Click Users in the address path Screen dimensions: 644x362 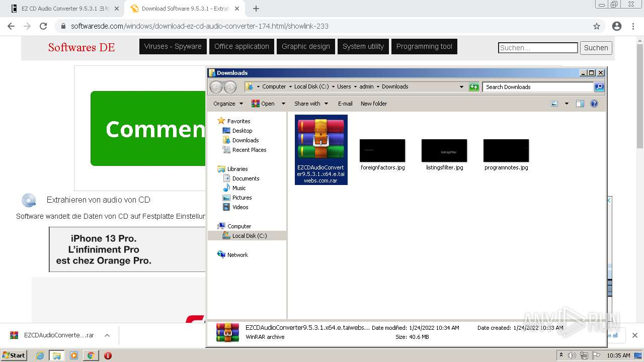(344, 86)
